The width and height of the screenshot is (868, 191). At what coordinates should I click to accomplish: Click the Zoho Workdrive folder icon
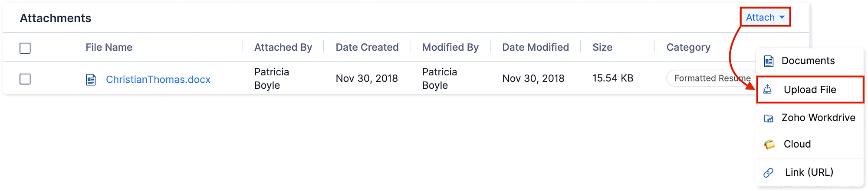tap(769, 118)
